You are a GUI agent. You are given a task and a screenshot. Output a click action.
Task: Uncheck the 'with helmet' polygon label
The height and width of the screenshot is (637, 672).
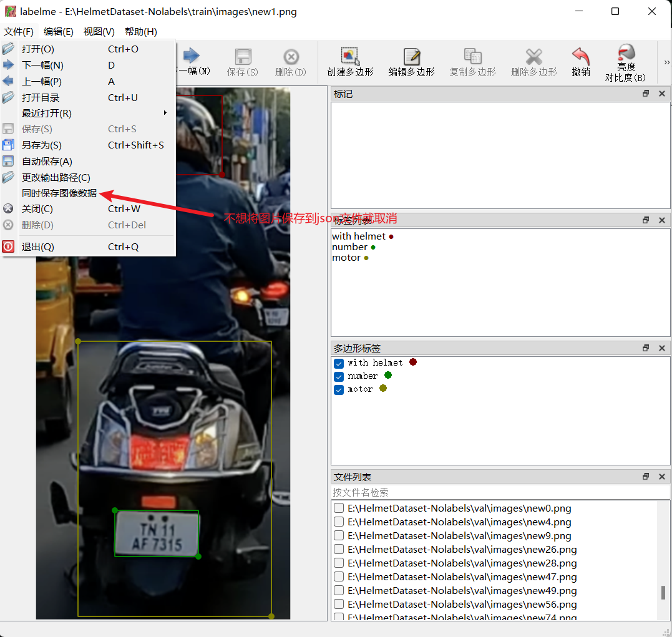click(x=339, y=364)
